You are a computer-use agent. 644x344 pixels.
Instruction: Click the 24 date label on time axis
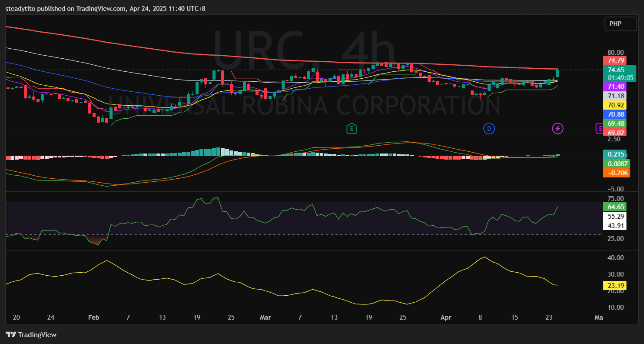click(x=50, y=317)
